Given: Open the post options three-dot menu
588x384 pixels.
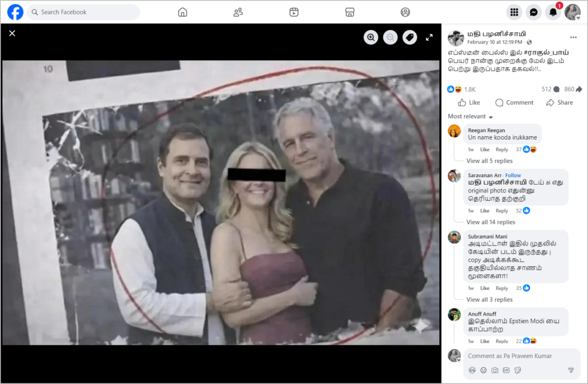Looking at the screenshot, I should [572, 37].
